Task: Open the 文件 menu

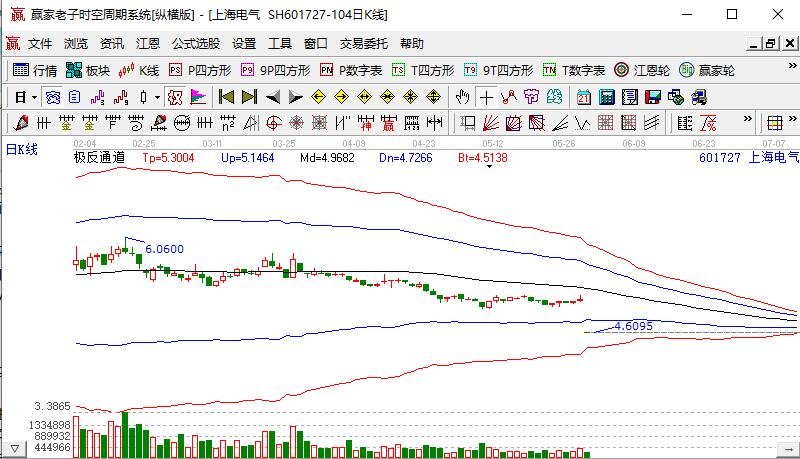Action: 40,44
